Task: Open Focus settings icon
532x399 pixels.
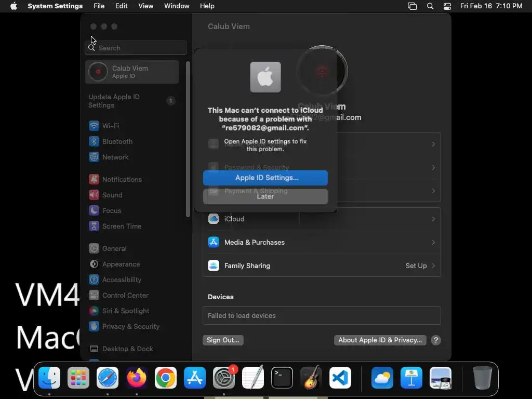Action: coord(94,211)
